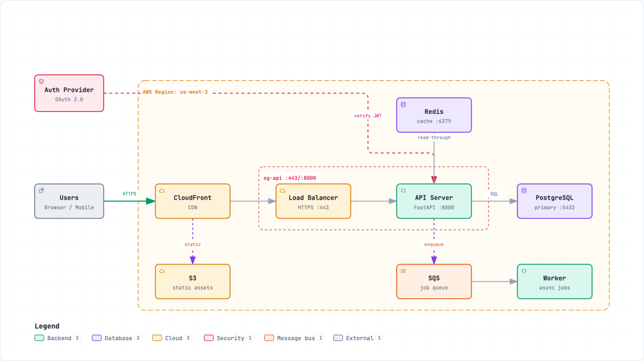The width and height of the screenshot is (644, 361).
Task: Click the cloud icon on S3 node
Action: pos(162,271)
